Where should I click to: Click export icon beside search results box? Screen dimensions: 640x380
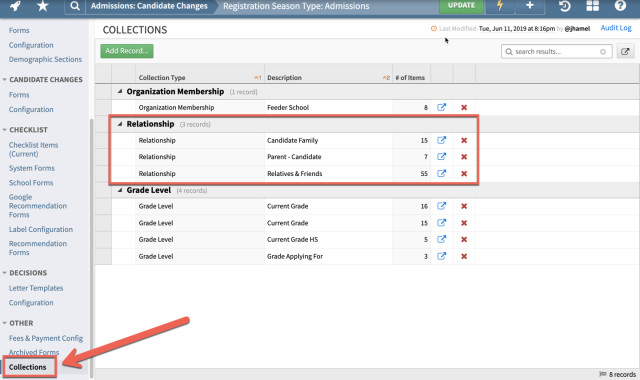(x=625, y=51)
